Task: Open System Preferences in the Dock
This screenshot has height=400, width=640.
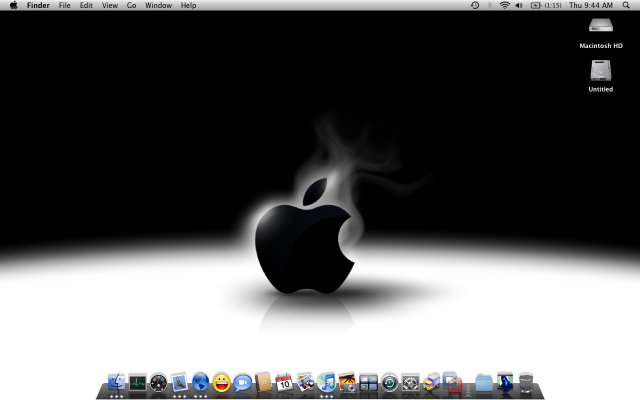Action: pyautogui.click(x=411, y=383)
